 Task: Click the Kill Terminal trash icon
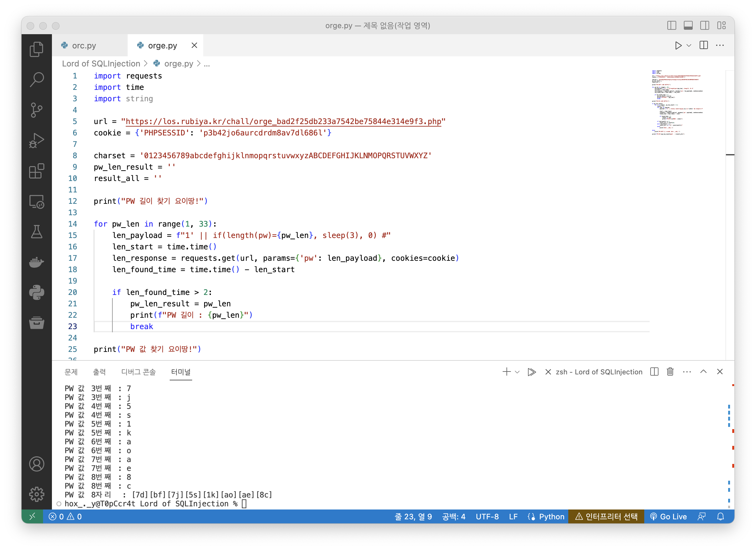(x=670, y=372)
